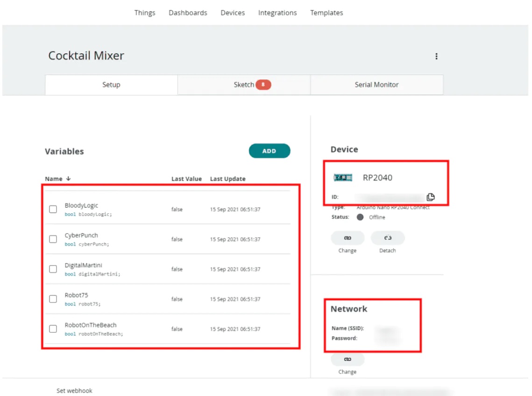Sort variables by Name column arrow
This screenshot has height=396, width=532.
click(68, 179)
